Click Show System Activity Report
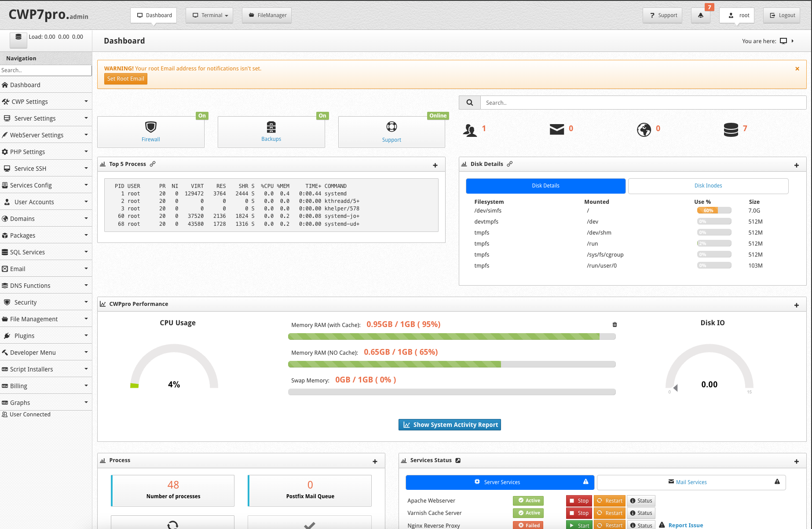This screenshot has height=529, width=812. point(450,425)
